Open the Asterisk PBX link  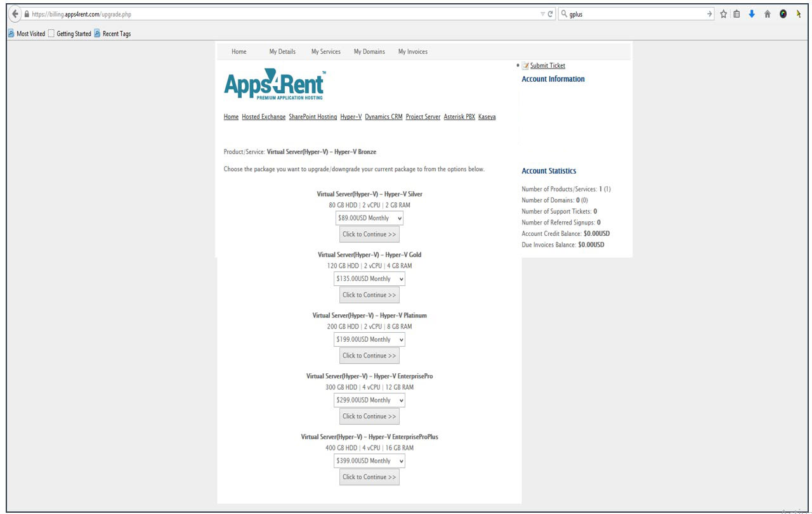point(459,117)
